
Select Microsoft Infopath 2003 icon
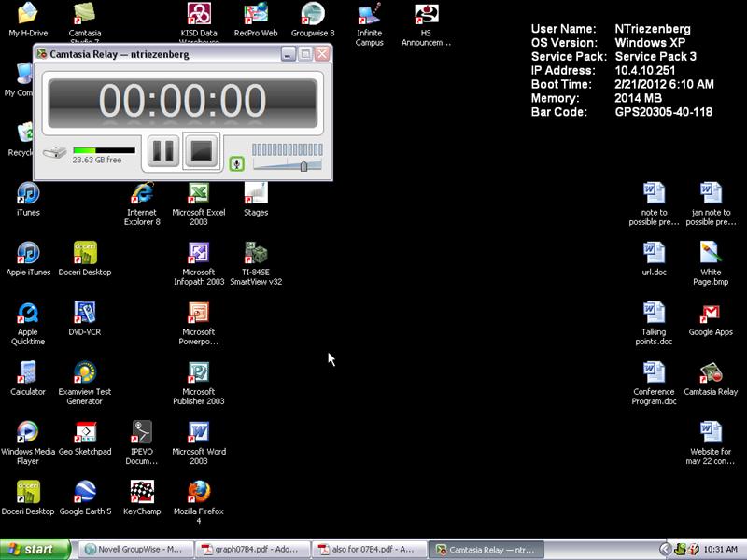[x=199, y=264]
